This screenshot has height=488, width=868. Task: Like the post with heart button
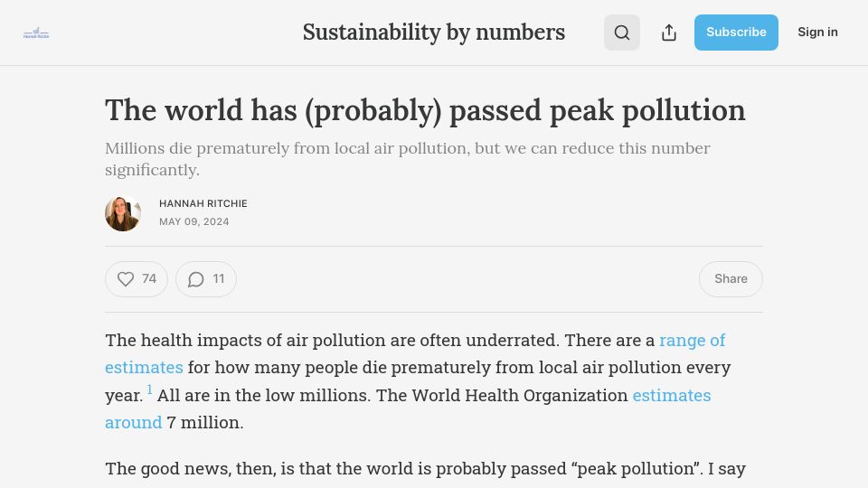point(137,279)
